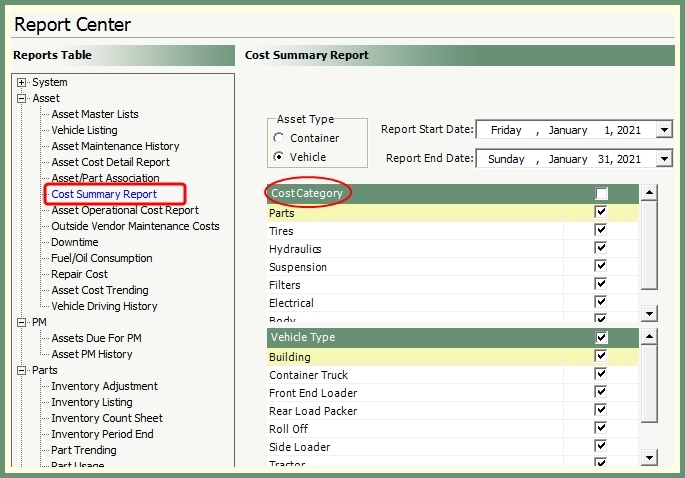This screenshot has width=685, height=478.
Task: Open the Inventory Count Sheet report
Action: point(107,418)
